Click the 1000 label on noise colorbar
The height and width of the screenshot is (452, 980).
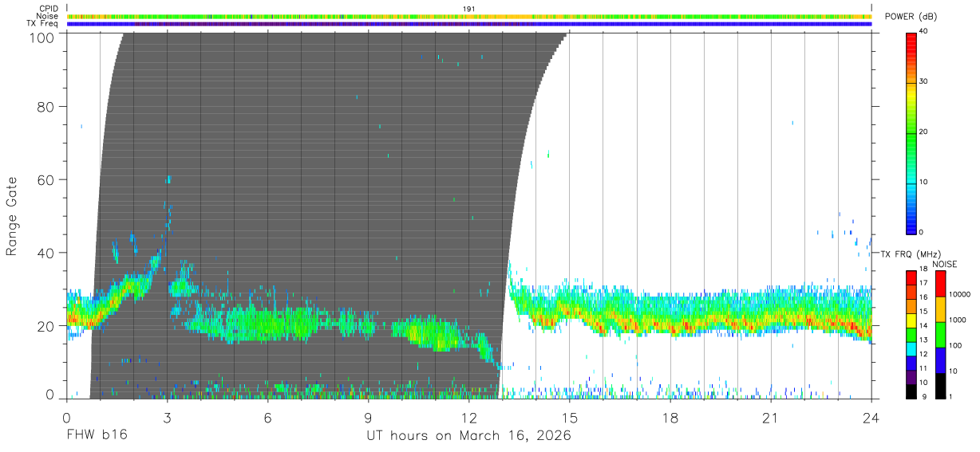tap(958, 320)
